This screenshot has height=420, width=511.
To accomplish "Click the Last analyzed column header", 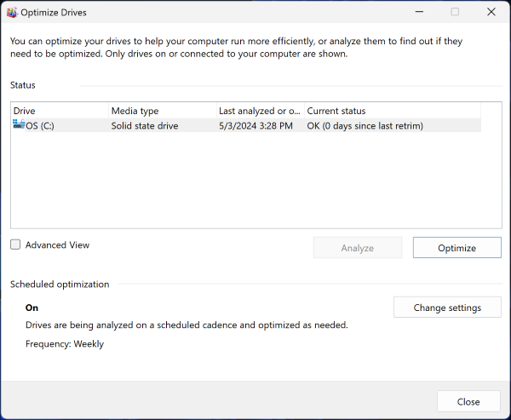I will (x=259, y=111).
